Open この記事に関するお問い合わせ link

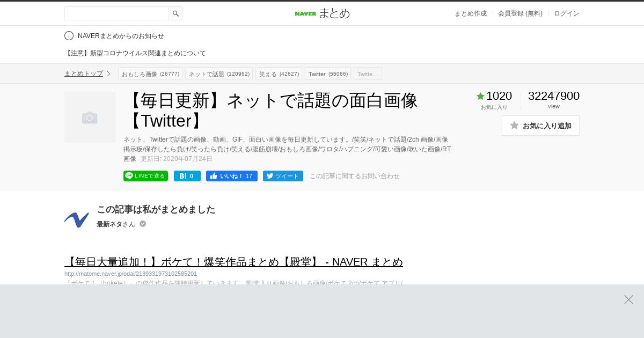pos(355,176)
